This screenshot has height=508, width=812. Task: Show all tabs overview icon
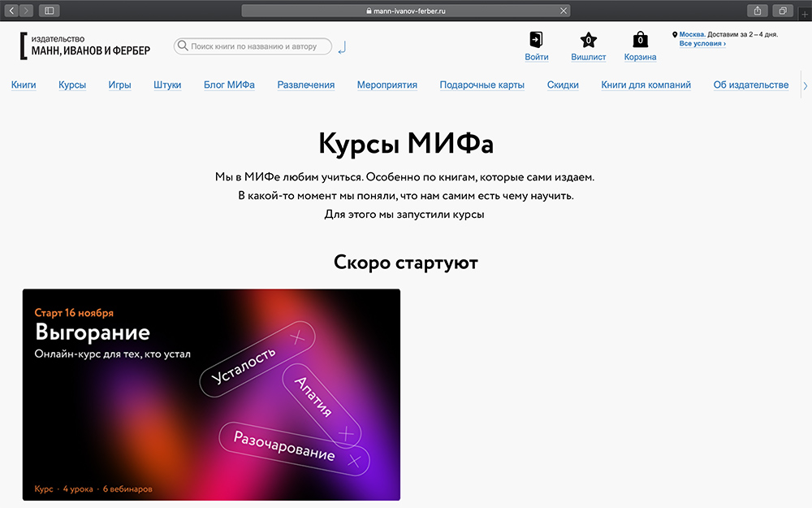click(x=783, y=11)
